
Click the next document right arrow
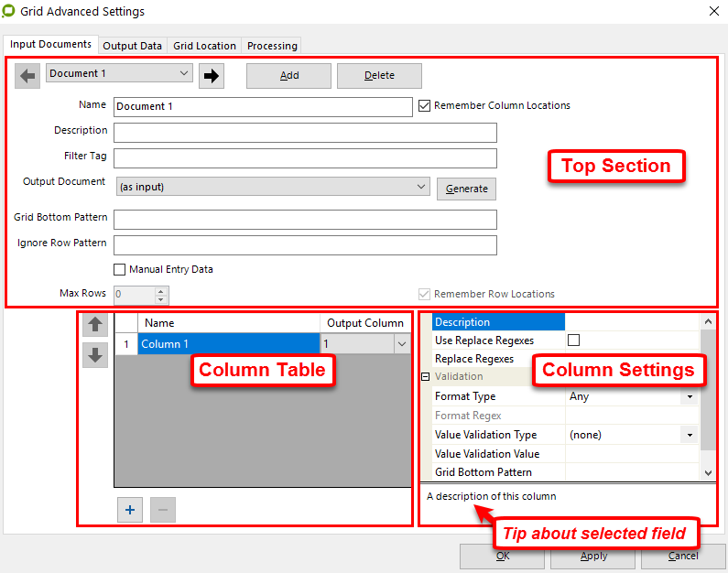coord(212,76)
